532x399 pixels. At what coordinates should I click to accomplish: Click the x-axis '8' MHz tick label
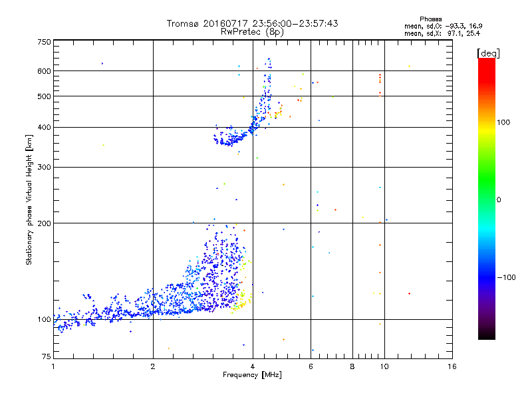point(352,366)
